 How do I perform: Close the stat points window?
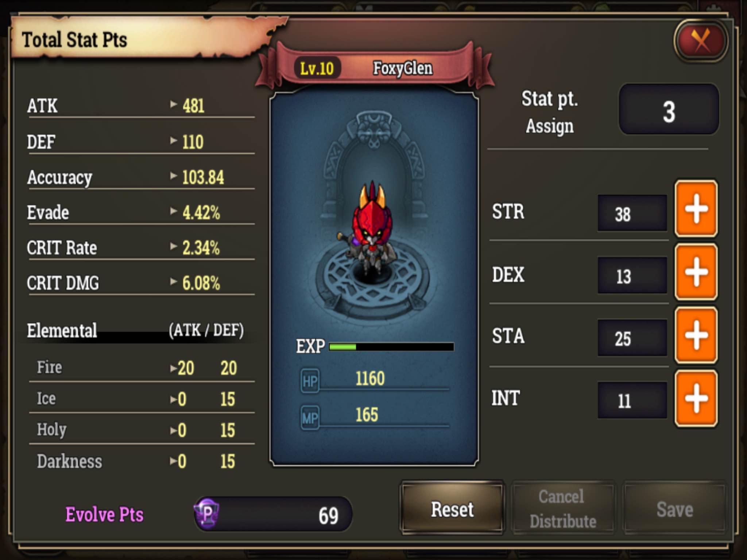click(701, 41)
